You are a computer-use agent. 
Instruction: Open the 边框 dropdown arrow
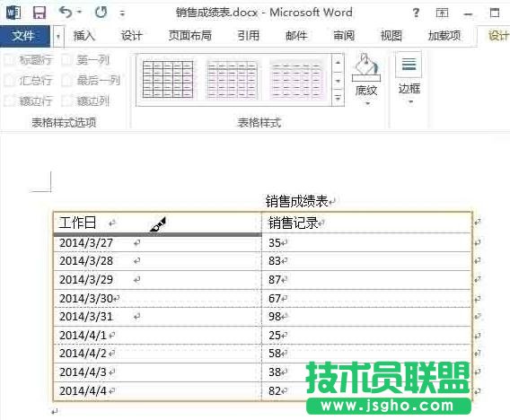(x=411, y=102)
